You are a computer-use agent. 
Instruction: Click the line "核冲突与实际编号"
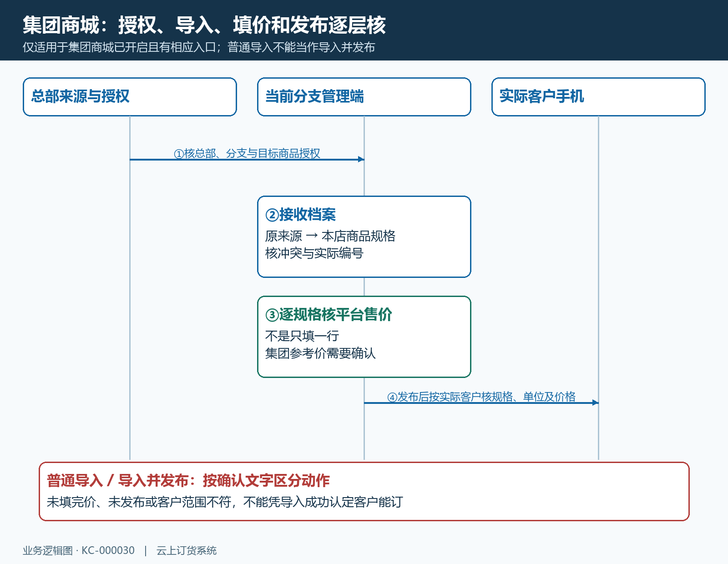[314, 253]
